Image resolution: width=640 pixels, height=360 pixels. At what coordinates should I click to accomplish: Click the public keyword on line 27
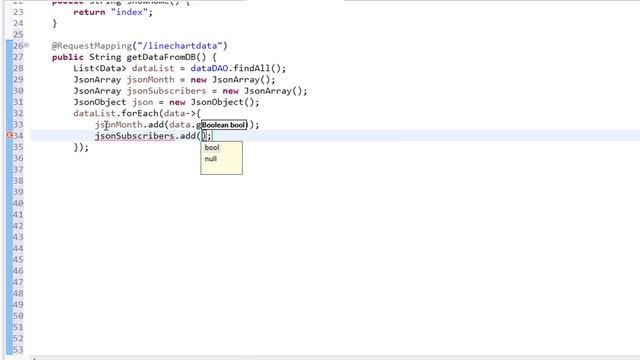(68, 57)
